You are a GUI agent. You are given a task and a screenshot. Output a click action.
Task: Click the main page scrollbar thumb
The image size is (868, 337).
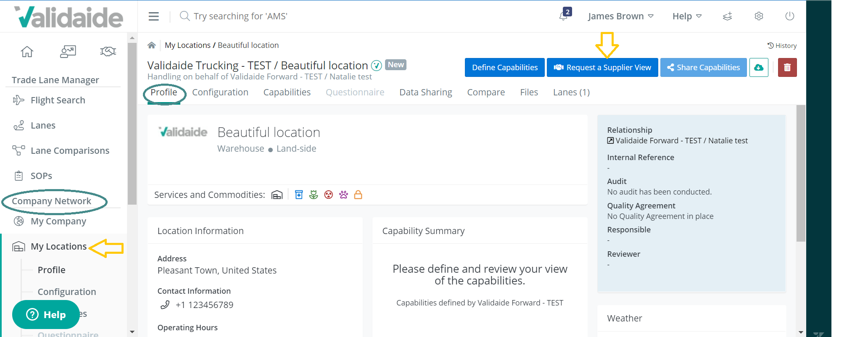(x=801, y=173)
